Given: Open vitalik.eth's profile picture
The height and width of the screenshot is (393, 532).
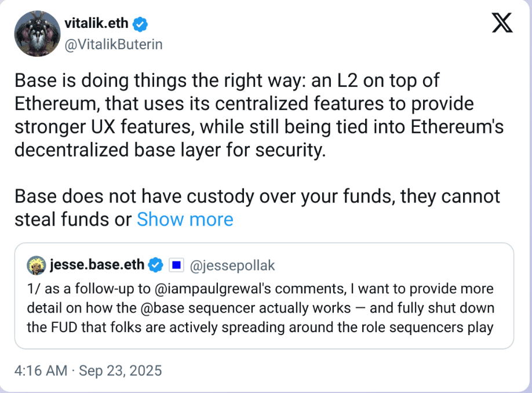Looking at the screenshot, I should coord(38,34).
